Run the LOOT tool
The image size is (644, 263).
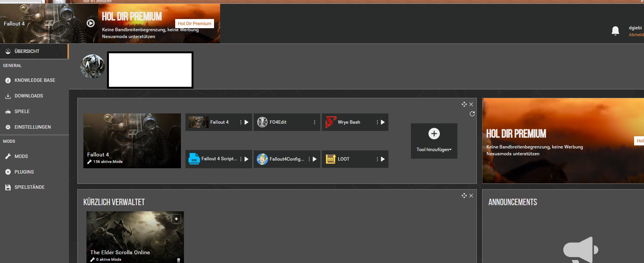click(383, 159)
